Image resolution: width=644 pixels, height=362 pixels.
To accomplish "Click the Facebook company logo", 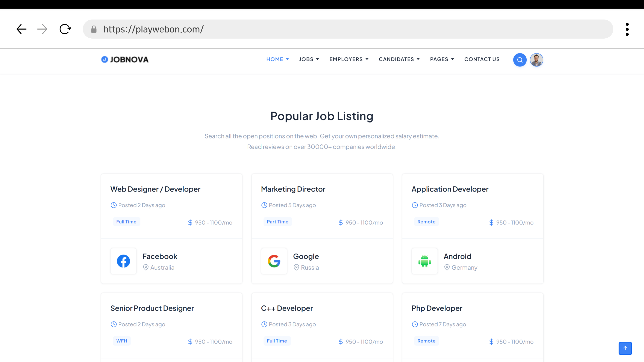I will coord(124,261).
